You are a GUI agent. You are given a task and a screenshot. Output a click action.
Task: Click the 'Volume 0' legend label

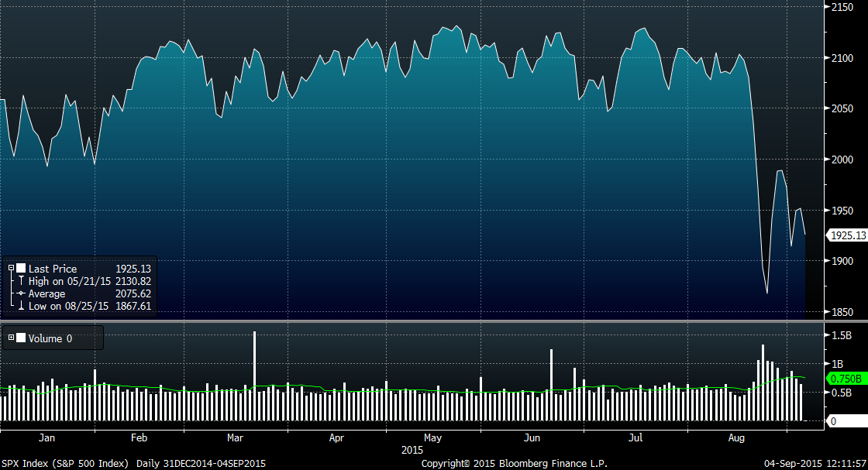coord(50,338)
